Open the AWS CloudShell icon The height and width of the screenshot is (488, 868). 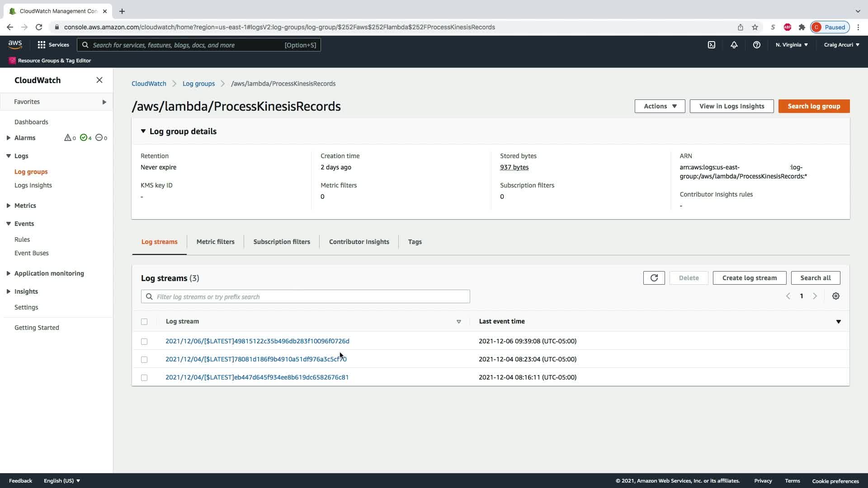point(711,45)
